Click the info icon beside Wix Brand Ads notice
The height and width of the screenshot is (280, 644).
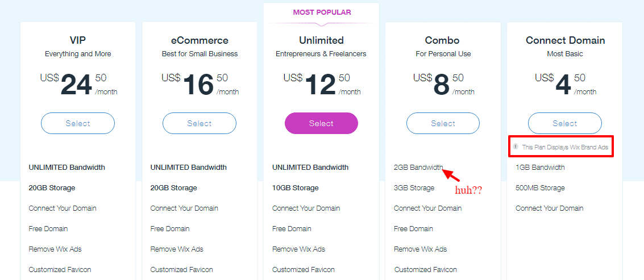tap(516, 147)
